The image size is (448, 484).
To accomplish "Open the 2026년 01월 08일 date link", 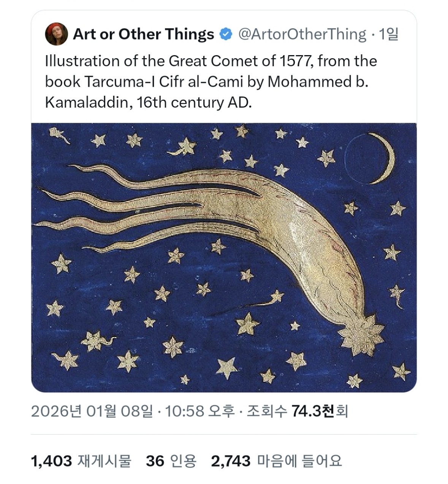I will (x=92, y=411).
